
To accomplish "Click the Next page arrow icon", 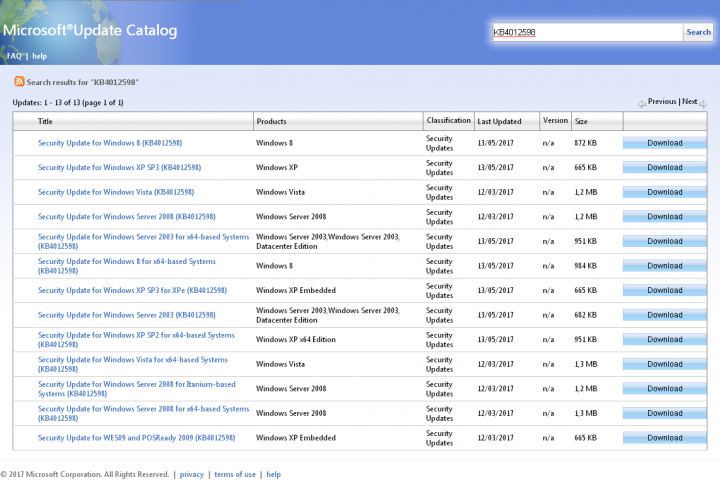I will [703, 104].
